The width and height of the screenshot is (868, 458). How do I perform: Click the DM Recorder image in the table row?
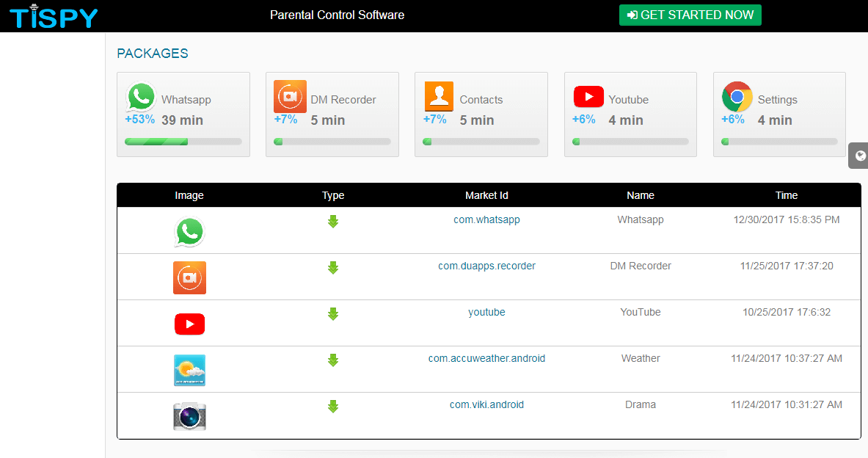[189, 277]
